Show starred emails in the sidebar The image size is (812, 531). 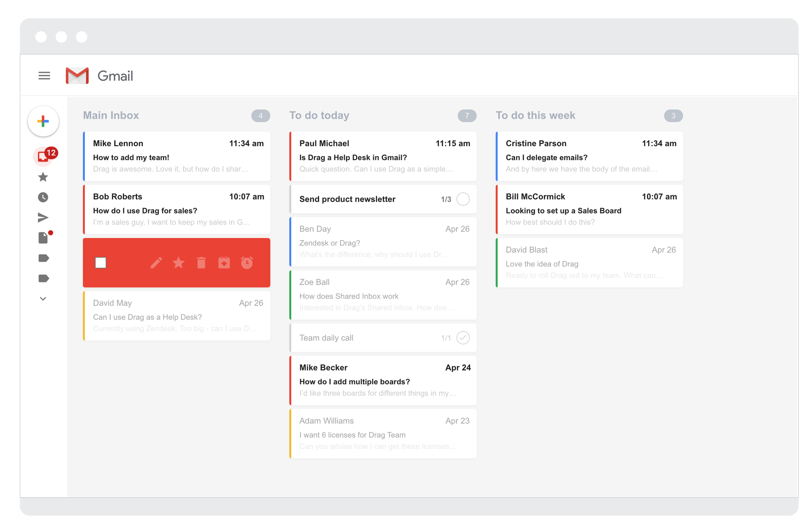43,177
